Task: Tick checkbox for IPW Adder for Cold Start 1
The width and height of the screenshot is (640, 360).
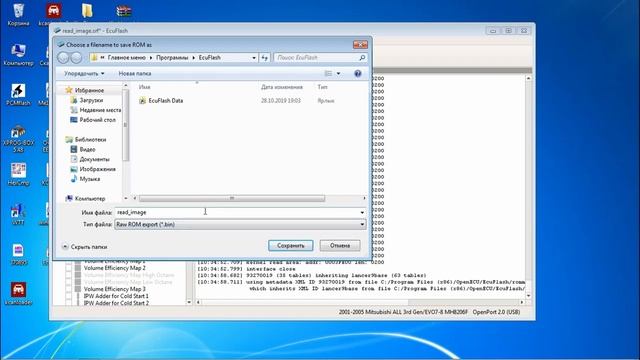Action: (x=69, y=296)
